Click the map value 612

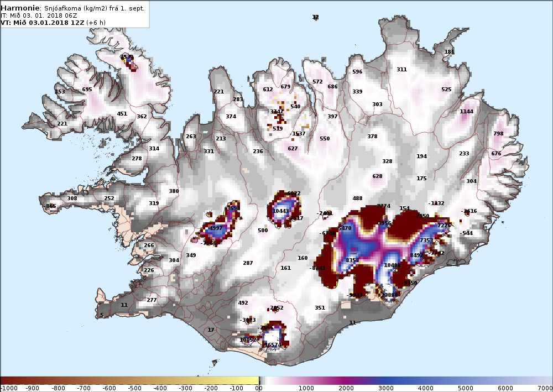(x=268, y=89)
